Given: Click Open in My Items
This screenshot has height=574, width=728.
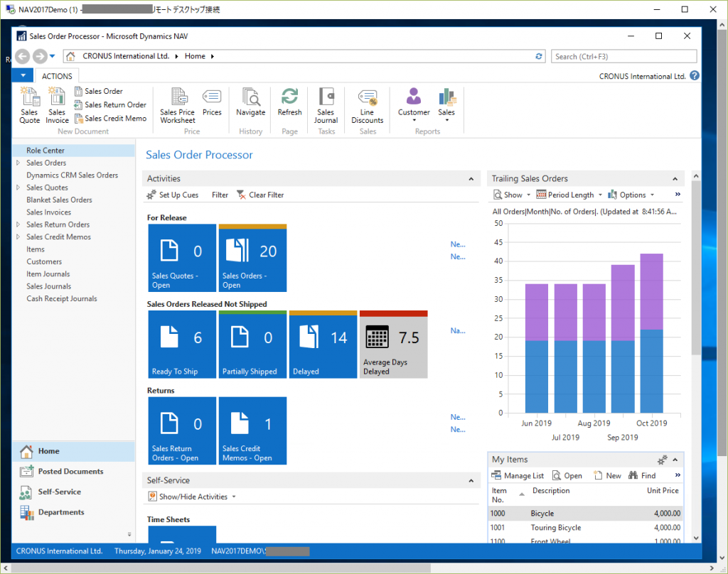Looking at the screenshot, I should pos(567,476).
